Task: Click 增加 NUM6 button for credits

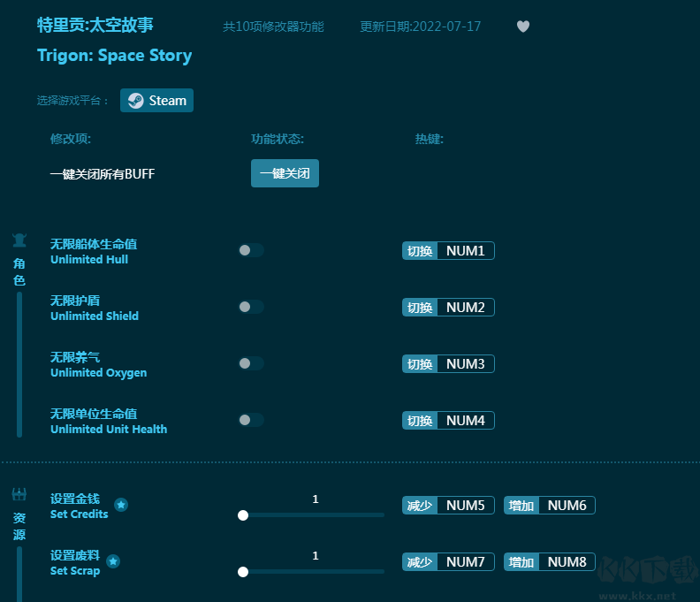Action: coord(549,506)
